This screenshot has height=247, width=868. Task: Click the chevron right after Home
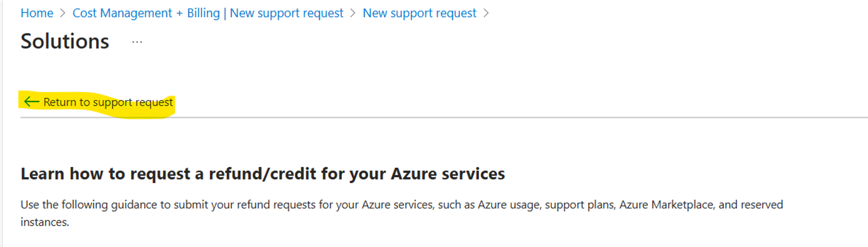[63, 13]
